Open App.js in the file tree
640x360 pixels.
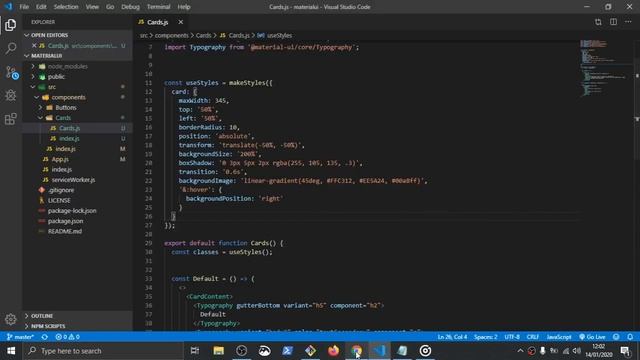pos(60,159)
